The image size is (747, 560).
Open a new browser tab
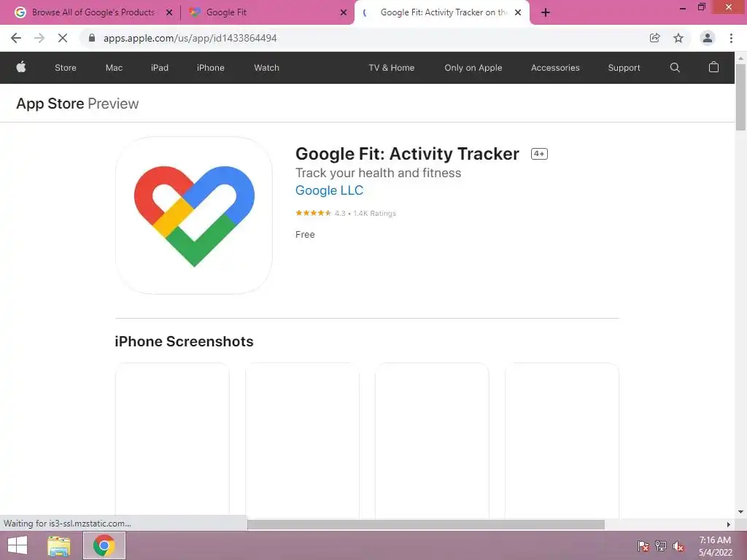click(x=546, y=12)
